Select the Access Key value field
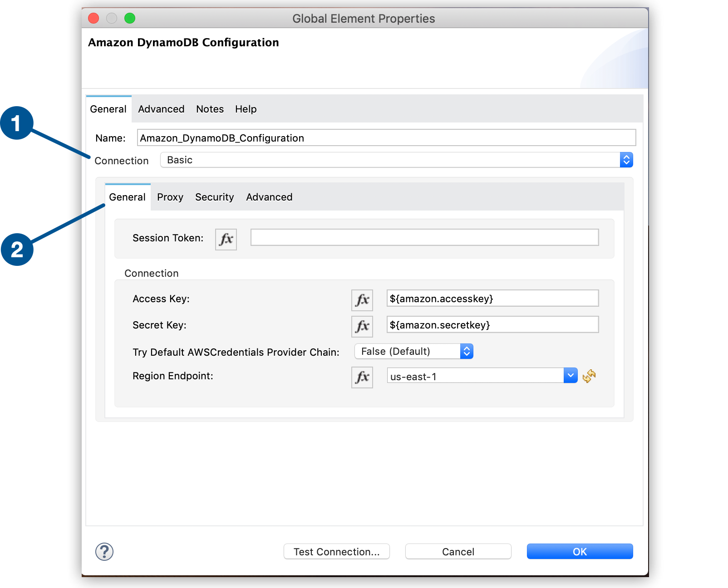This screenshot has height=588, width=728. click(492, 298)
